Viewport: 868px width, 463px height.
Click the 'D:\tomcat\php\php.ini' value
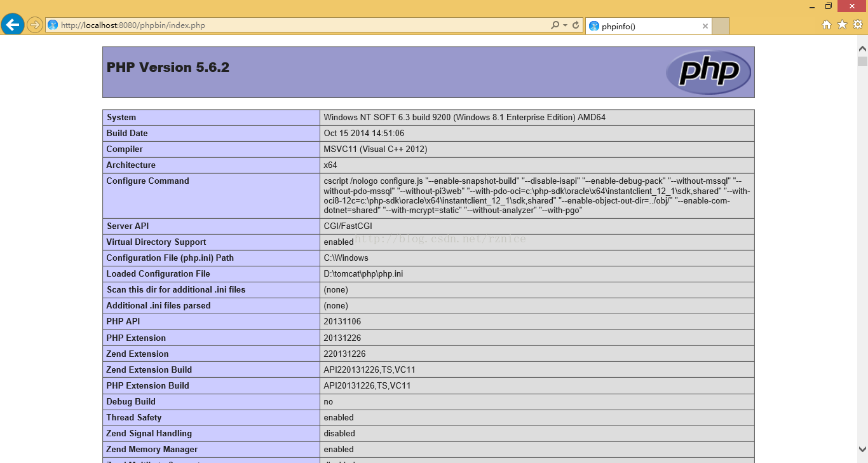[363, 274]
